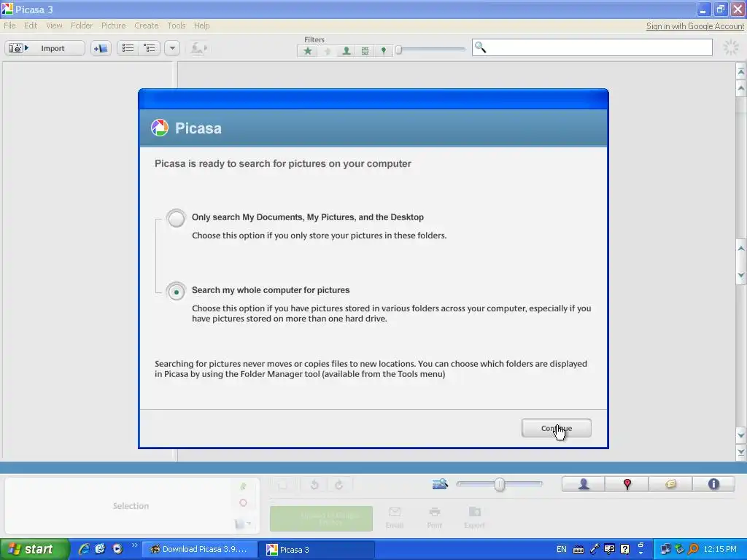This screenshot has width=747, height=560.
Task: Click the thumbnail zoom picture icon
Action: [440, 484]
